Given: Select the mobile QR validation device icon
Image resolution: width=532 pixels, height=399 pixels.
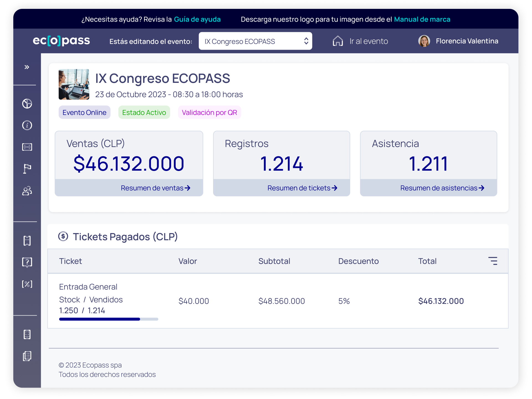Looking at the screenshot, I should [27, 334].
